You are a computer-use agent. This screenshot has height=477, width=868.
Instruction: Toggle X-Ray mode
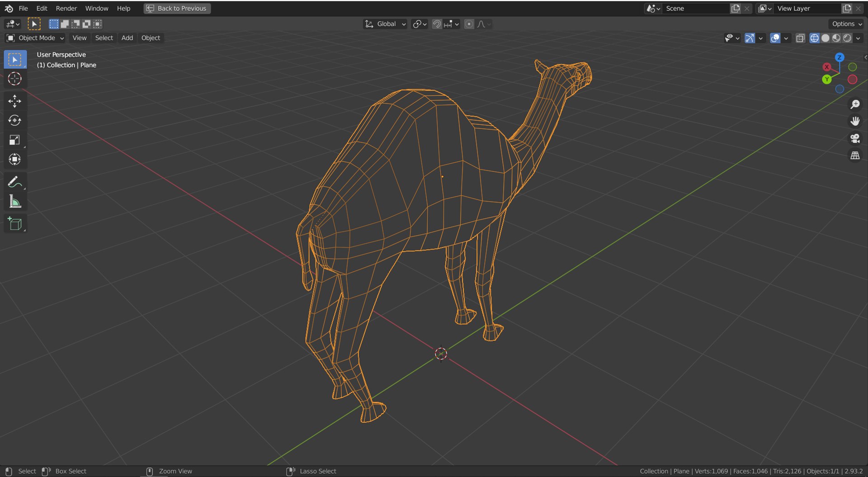click(x=800, y=38)
